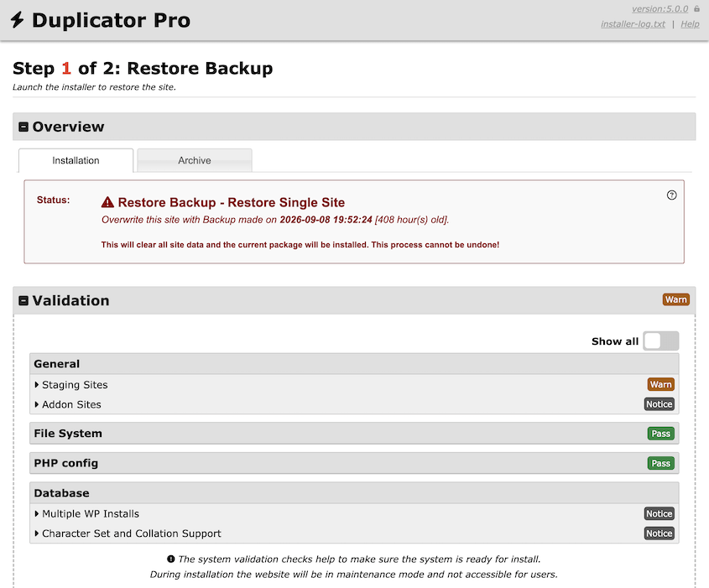The image size is (709, 588).
Task: Click the version:5.0.0 link
Action: click(659, 8)
